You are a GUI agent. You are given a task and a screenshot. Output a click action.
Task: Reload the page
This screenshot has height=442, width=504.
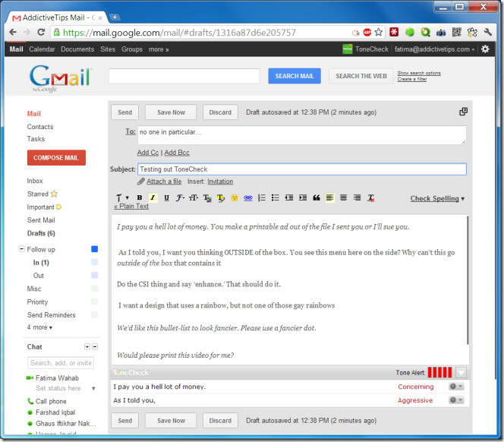pyautogui.click(x=41, y=32)
